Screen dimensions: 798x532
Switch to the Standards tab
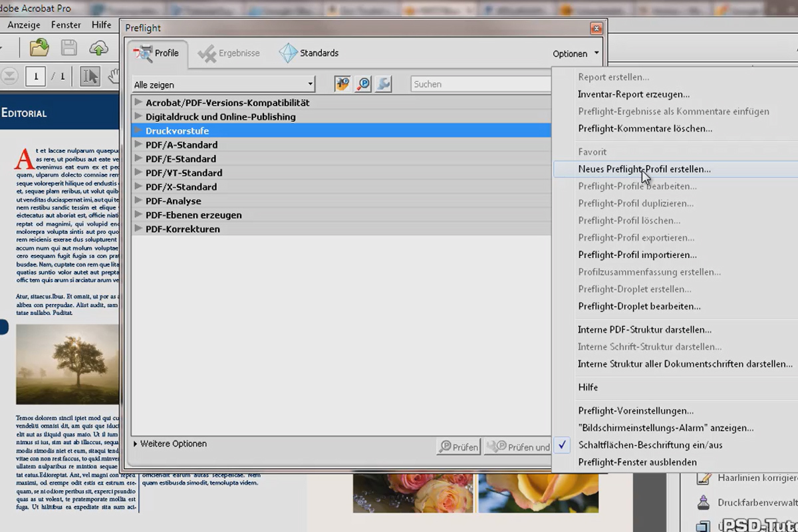tap(309, 53)
